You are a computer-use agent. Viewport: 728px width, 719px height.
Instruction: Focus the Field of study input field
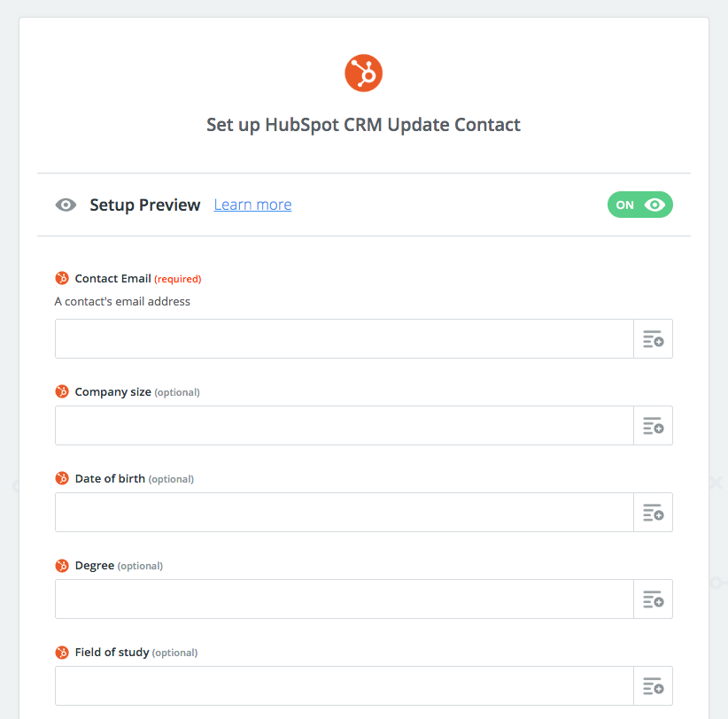345,686
